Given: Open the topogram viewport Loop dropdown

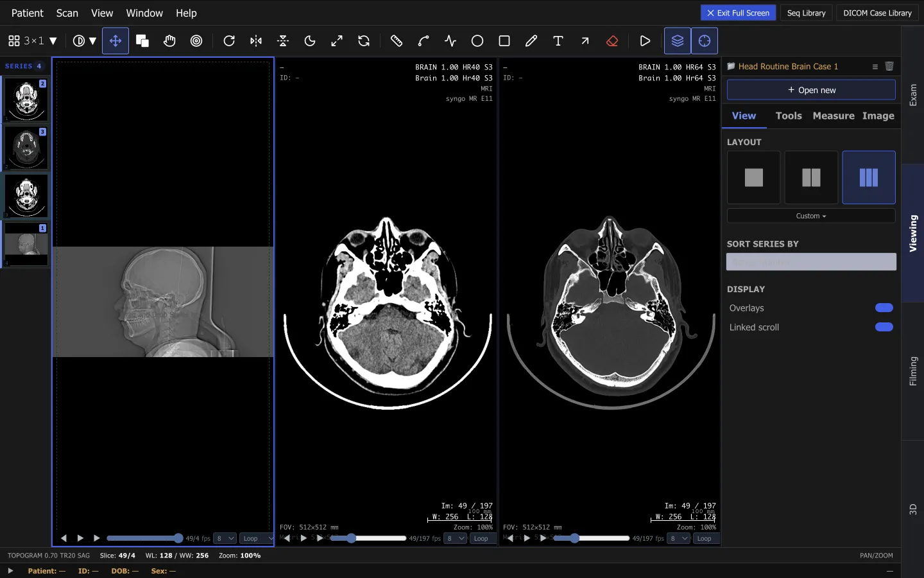Looking at the screenshot, I should click(x=257, y=538).
